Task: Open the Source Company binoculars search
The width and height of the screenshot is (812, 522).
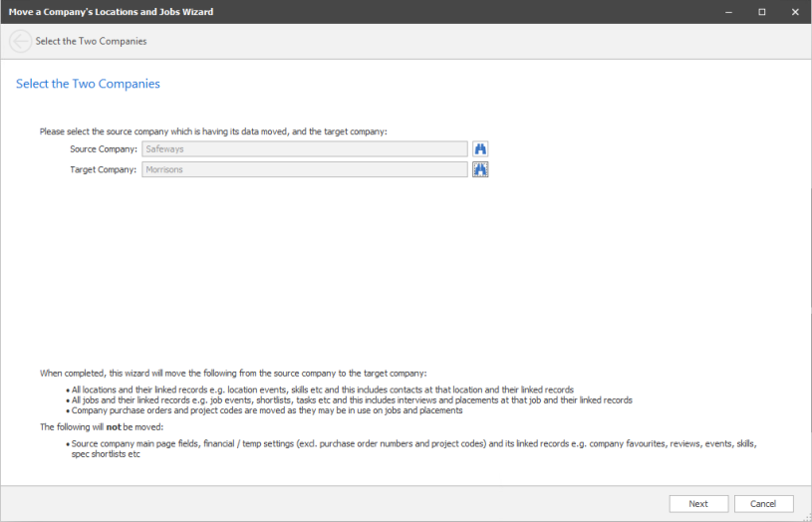Action: 480,149
